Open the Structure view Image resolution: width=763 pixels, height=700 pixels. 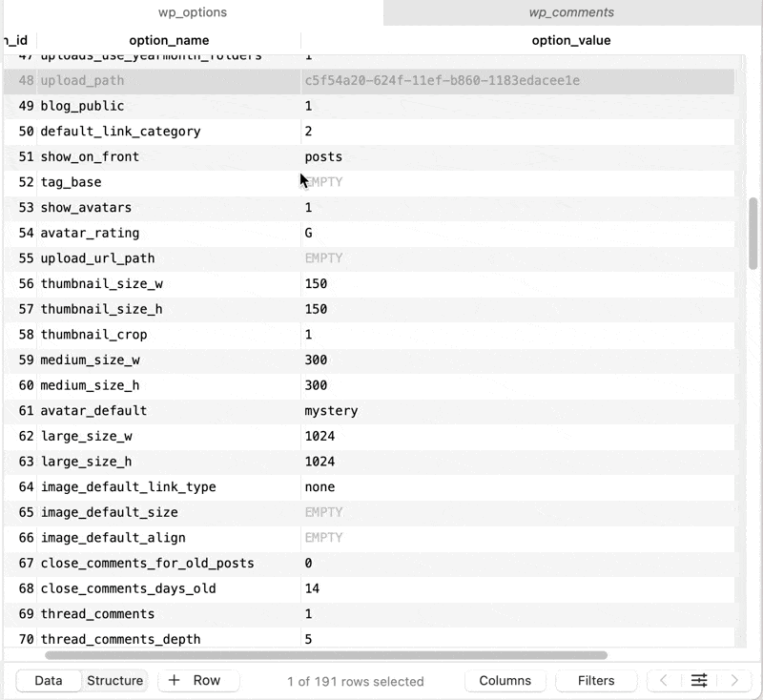pos(114,680)
